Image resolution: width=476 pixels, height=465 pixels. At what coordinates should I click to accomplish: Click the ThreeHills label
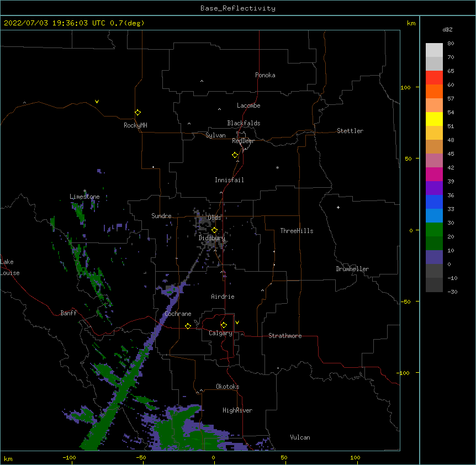click(x=297, y=231)
